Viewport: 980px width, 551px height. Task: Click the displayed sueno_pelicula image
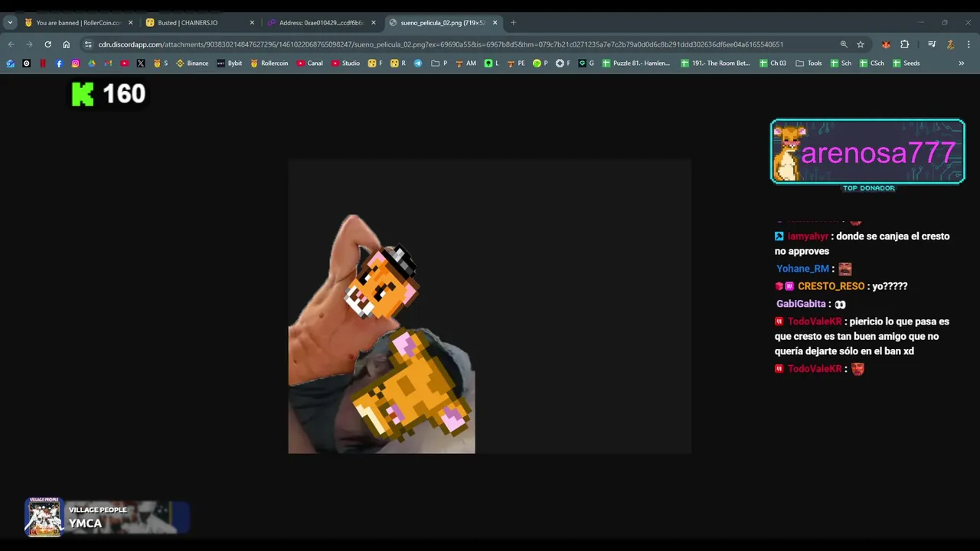pos(489,306)
